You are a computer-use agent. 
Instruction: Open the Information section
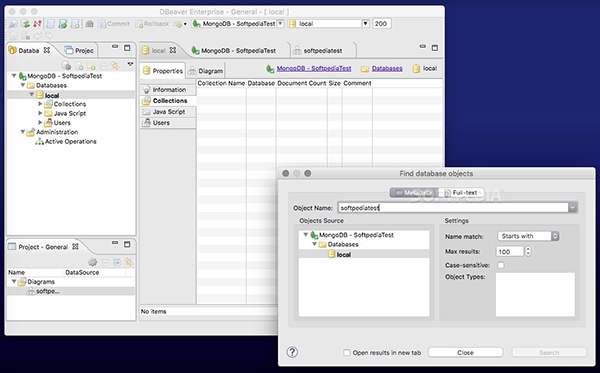pyautogui.click(x=168, y=90)
